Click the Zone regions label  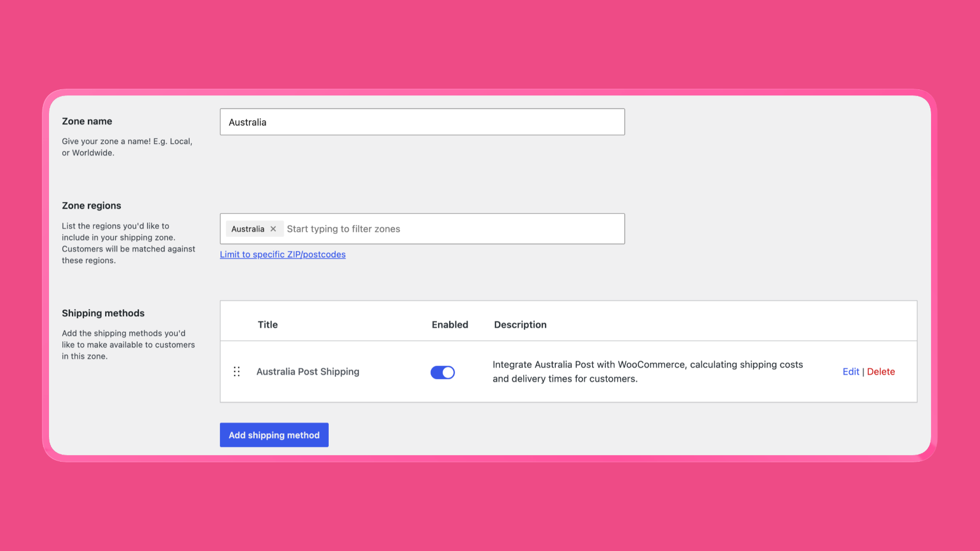tap(91, 206)
